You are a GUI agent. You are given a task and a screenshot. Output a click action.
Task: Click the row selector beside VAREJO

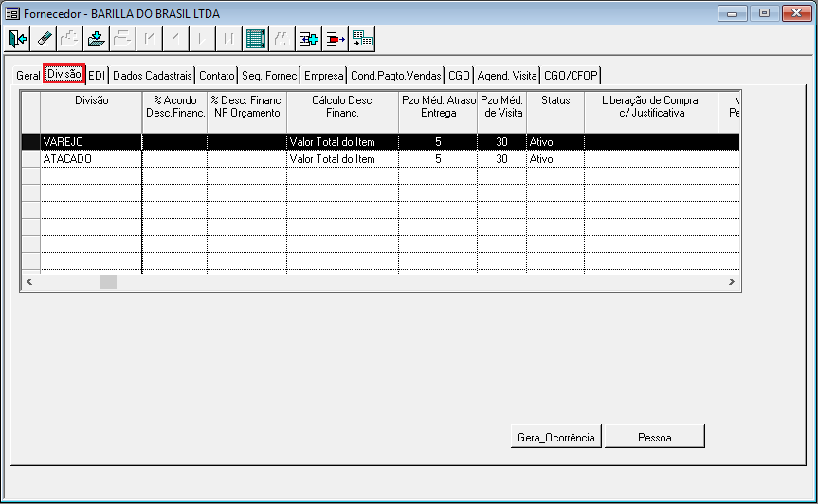click(30, 142)
